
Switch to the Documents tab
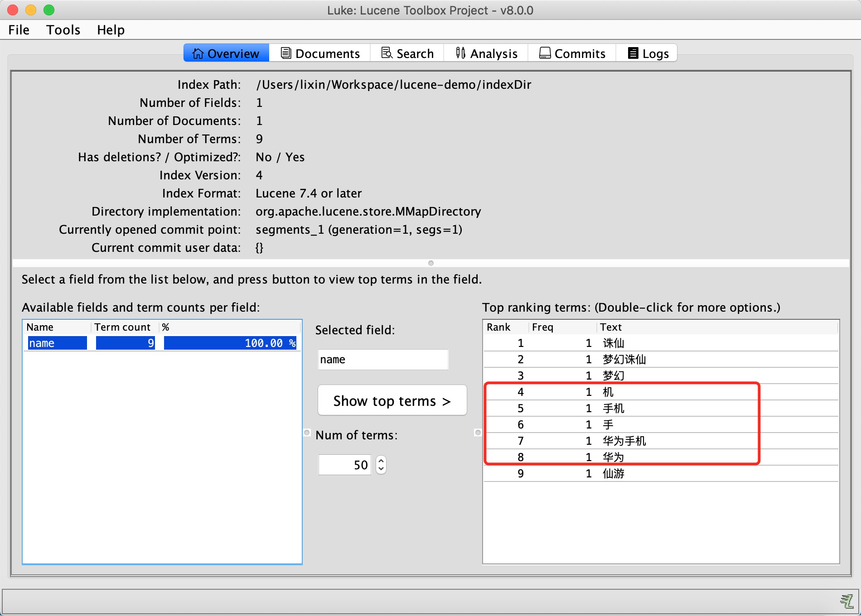[320, 53]
